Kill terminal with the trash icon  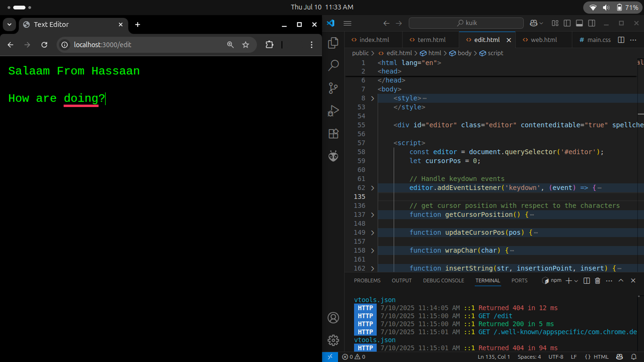point(598,280)
